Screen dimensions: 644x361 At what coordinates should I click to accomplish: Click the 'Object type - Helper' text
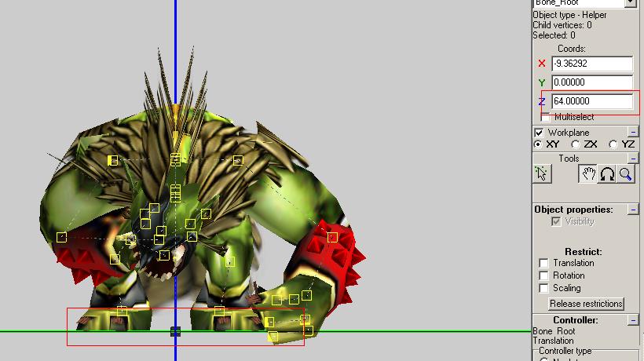(x=569, y=15)
